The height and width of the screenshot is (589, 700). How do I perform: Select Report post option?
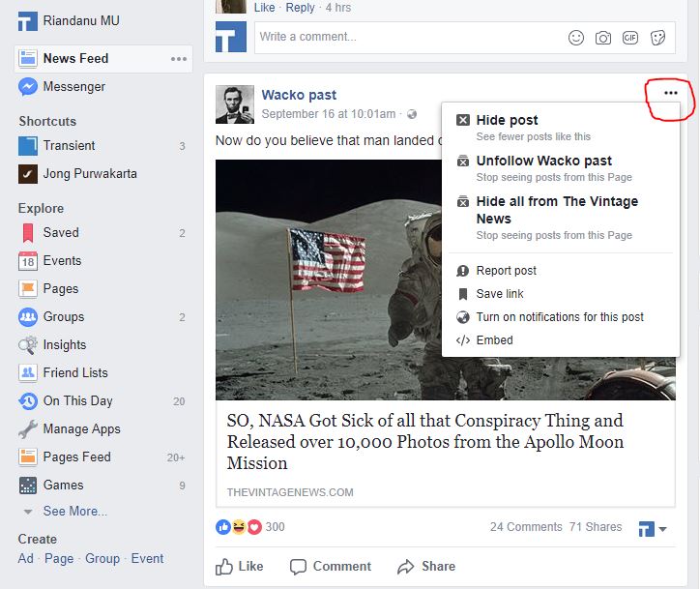point(506,271)
